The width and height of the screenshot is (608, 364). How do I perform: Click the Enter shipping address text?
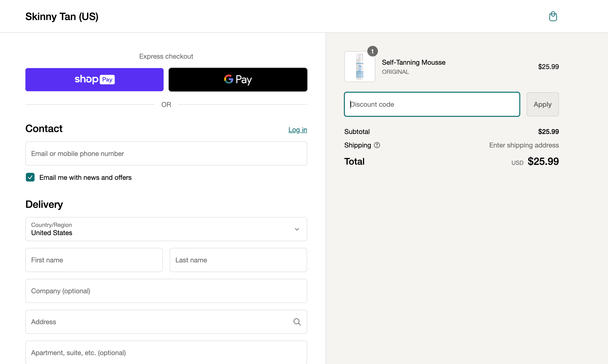pos(524,145)
